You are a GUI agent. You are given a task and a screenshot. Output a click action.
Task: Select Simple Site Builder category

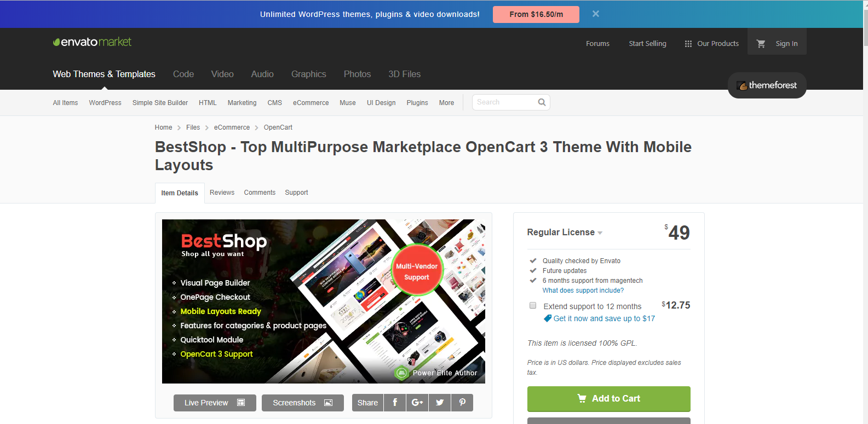[x=160, y=103]
